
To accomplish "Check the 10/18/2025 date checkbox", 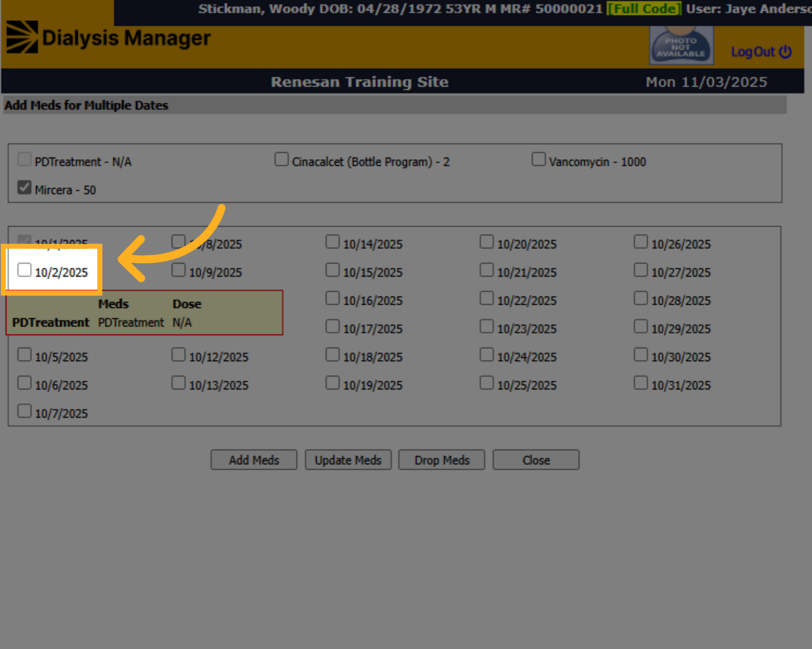I will (332, 354).
